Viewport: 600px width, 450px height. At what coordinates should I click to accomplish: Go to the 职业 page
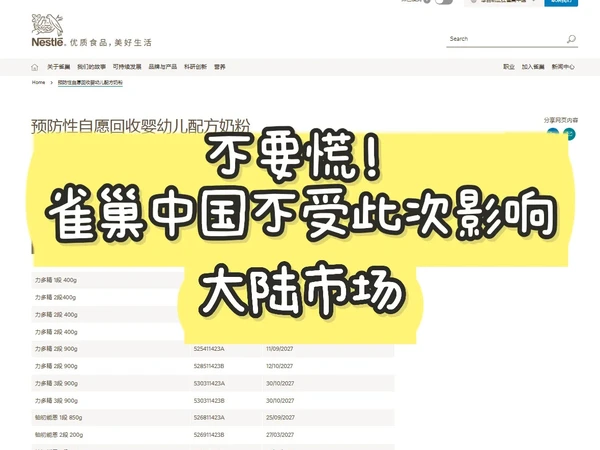pyautogui.click(x=509, y=67)
